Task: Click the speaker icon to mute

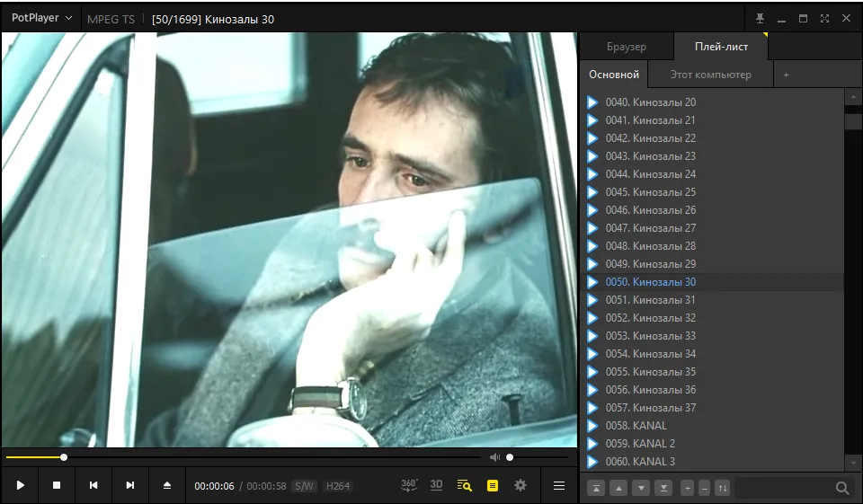Action: 494,457
